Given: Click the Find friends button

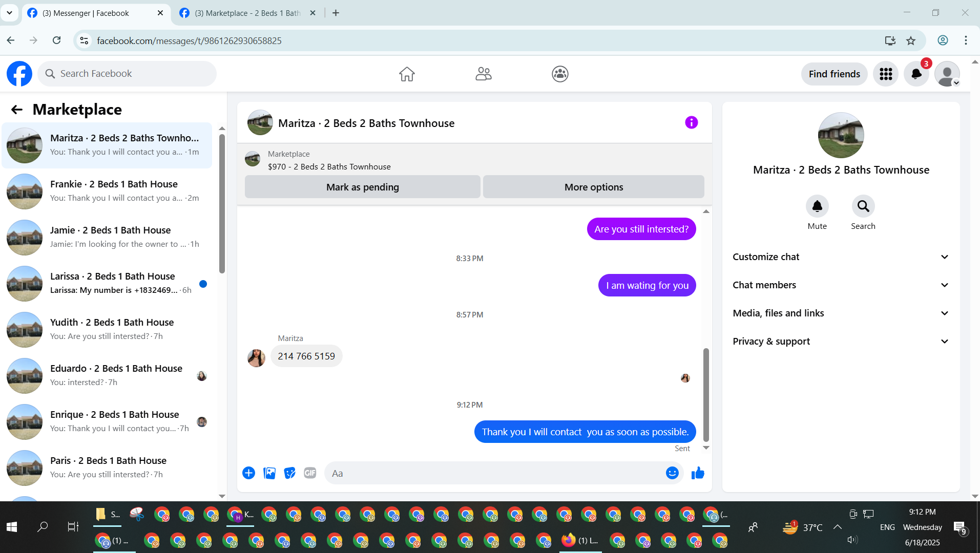Looking at the screenshot, I should coord(834,74).
